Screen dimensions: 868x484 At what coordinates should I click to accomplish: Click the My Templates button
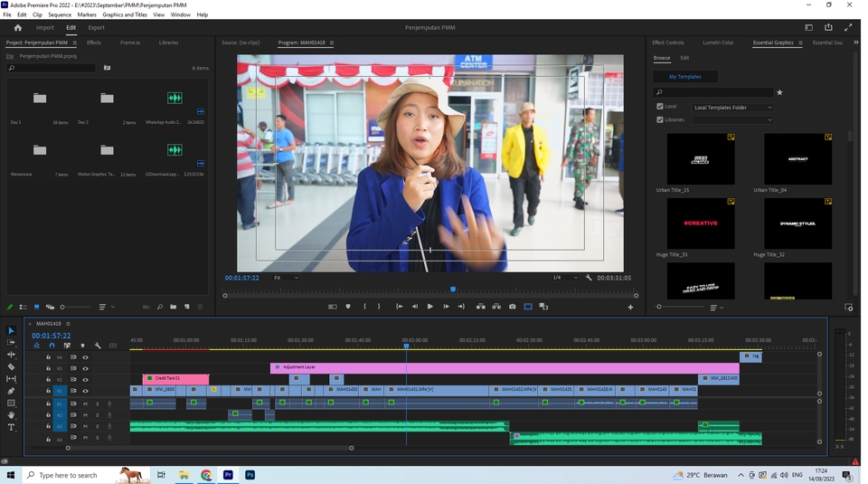tap(684, 77)
